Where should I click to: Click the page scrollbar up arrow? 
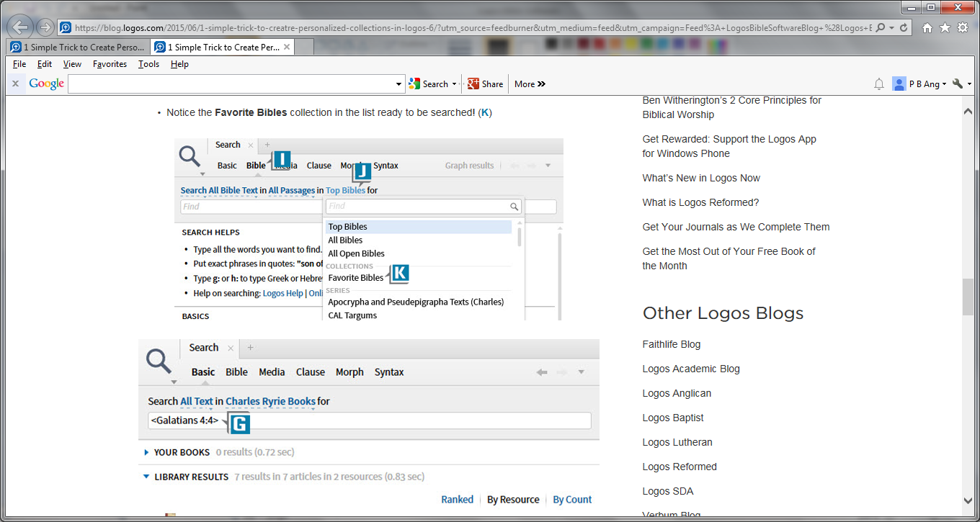(968, 111)
